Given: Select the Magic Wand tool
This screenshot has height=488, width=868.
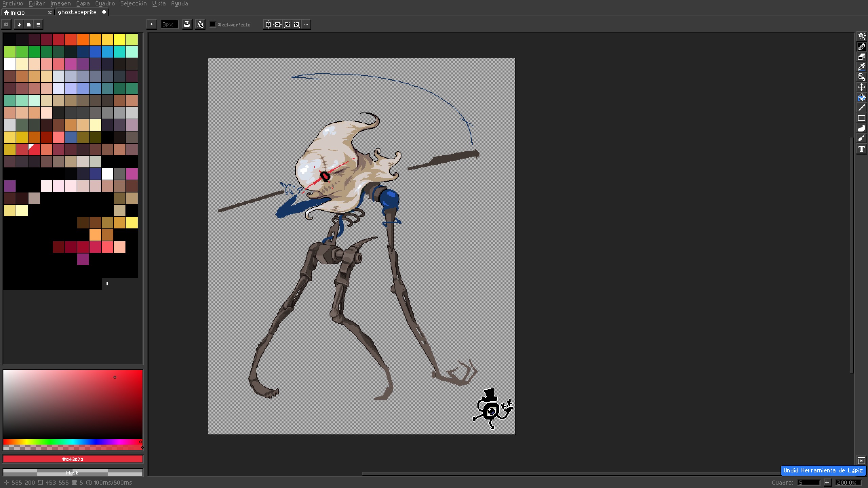Looking at the screenshot, I should [x=861, y=36].
